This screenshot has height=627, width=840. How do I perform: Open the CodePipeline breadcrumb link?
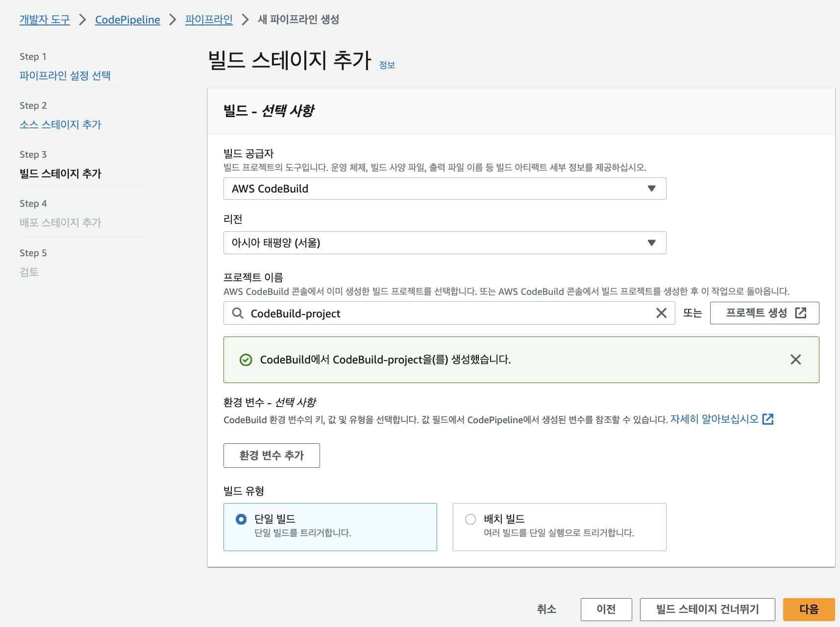[x=127, y=20]
